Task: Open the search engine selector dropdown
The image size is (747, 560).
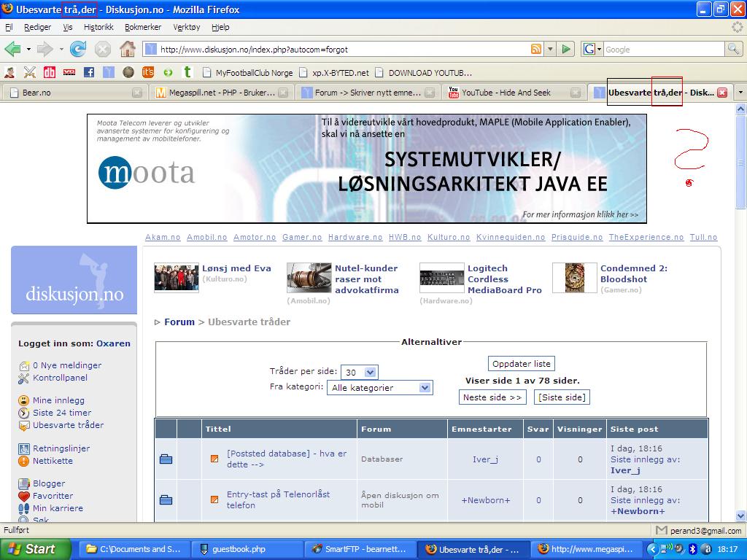Action: pos(593,49)
